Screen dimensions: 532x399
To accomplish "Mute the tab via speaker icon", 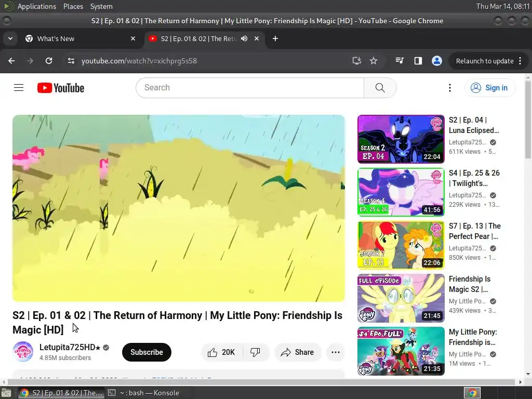I will (244, 38).
